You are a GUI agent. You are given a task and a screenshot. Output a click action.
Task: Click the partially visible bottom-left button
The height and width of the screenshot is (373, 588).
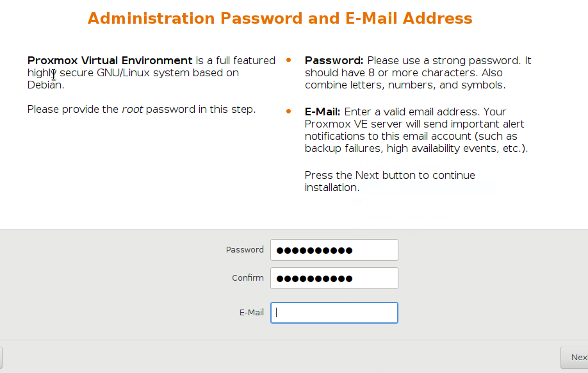click(1, 358)
